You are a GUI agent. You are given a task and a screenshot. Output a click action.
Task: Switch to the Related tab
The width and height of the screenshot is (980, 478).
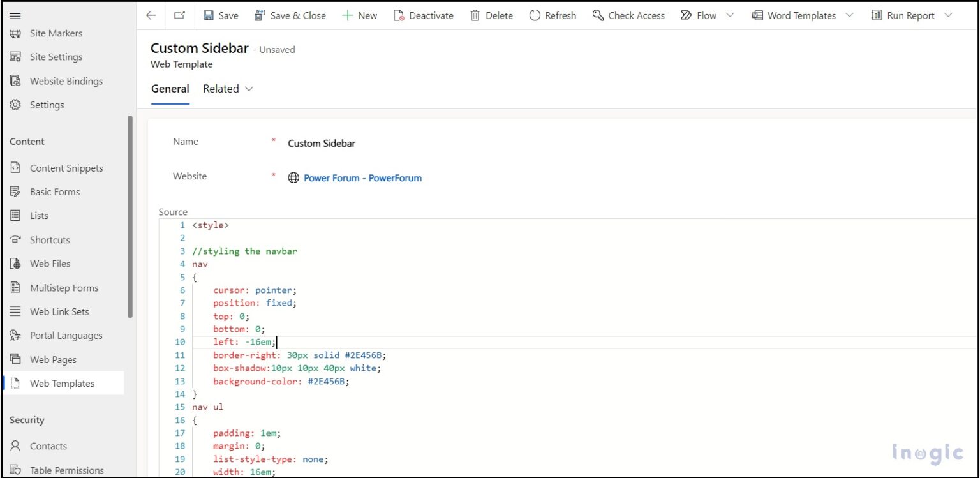point(221,89)
